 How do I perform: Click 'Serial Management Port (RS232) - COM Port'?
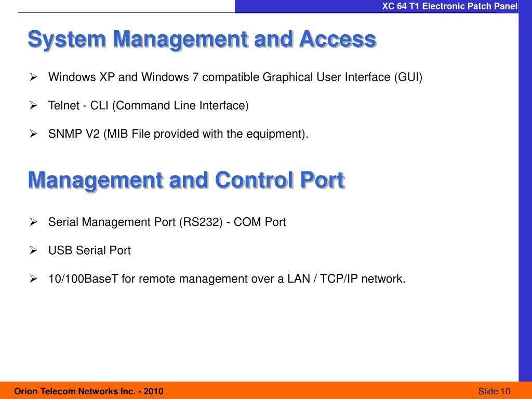[x=167, y=222]
